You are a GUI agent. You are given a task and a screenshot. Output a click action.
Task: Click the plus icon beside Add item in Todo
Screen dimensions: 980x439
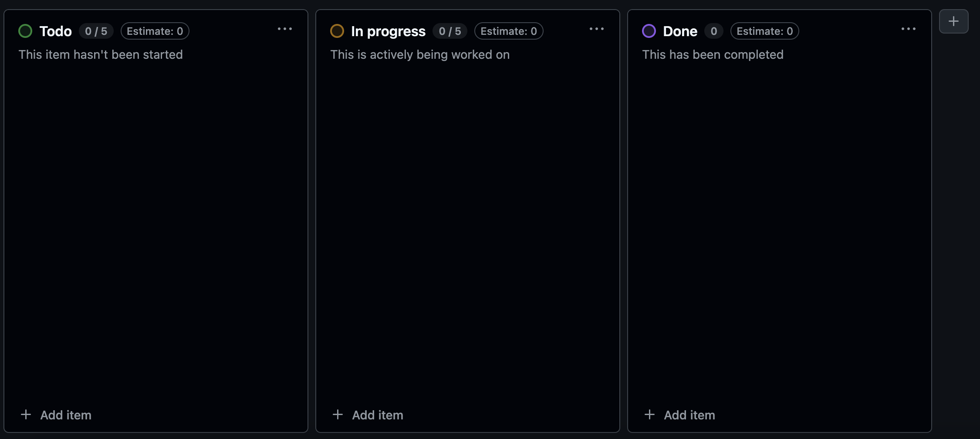click(x=26, y=415)
